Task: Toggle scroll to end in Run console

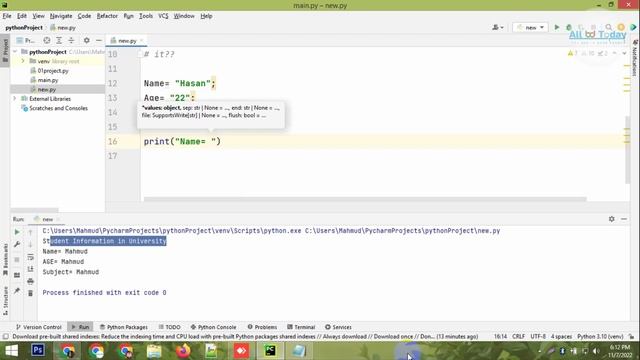Action: [31, 269]
